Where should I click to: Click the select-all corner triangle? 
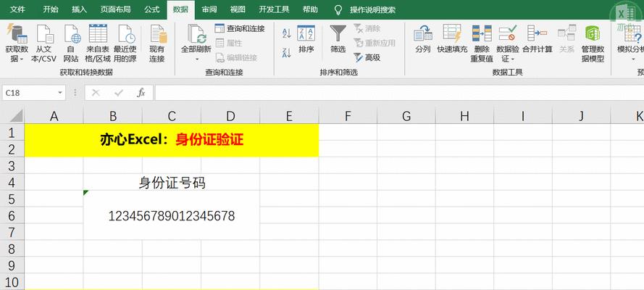[17, 116]
